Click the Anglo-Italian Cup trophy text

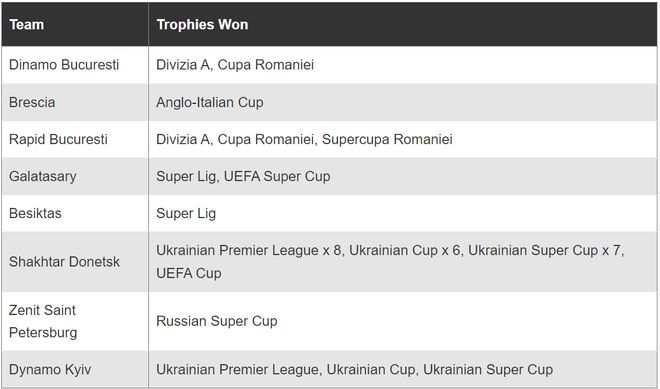pos(210,102)
